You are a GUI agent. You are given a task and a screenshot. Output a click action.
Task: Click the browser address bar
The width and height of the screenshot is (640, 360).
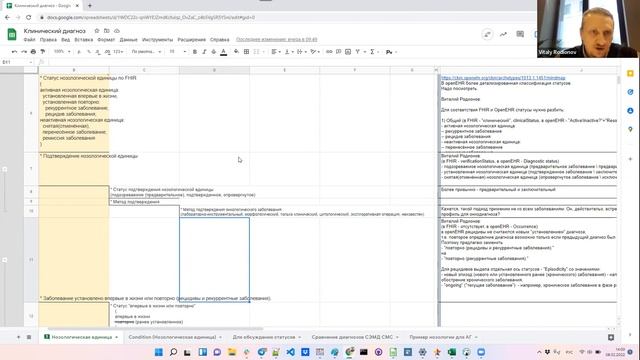click(286, 18)
